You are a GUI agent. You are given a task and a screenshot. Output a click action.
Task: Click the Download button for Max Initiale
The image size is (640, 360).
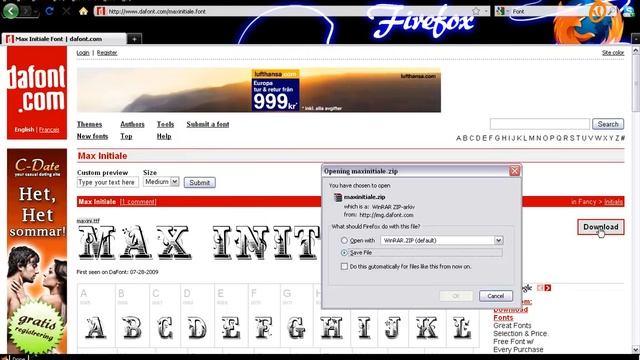(600, 227)
